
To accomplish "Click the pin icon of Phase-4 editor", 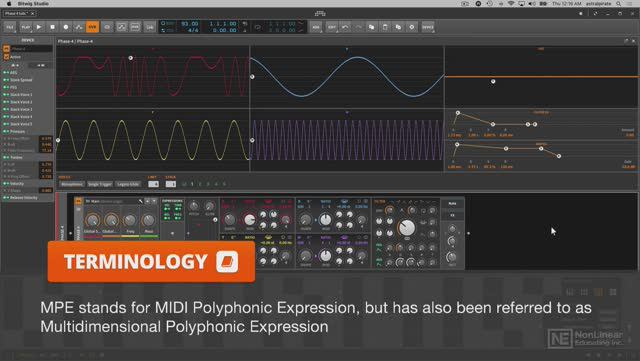I will point(626,41).
